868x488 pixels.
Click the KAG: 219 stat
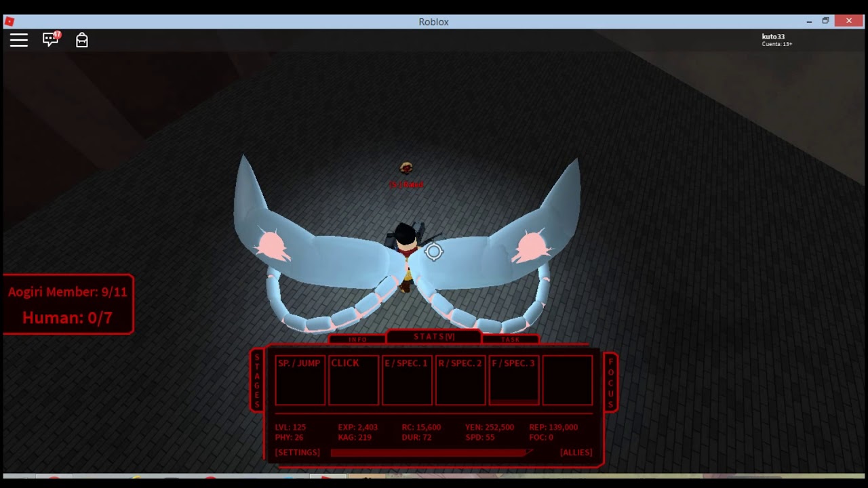point(355,438)
